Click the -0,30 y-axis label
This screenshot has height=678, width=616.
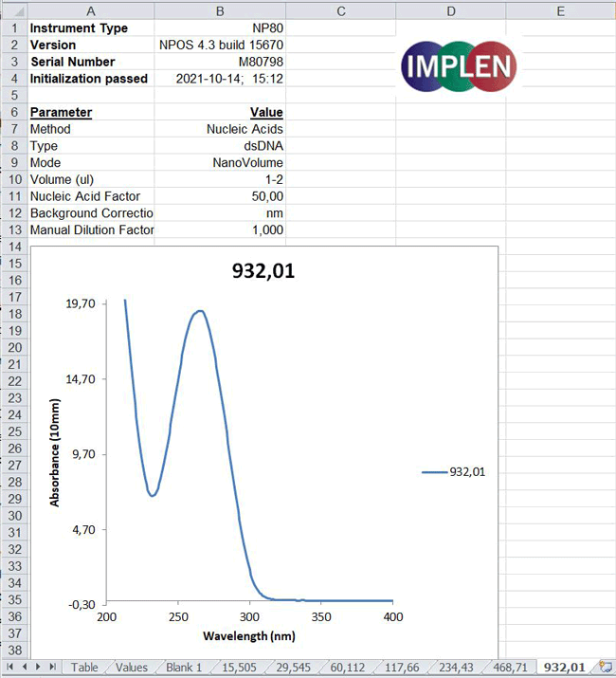[x=82, y=604]
